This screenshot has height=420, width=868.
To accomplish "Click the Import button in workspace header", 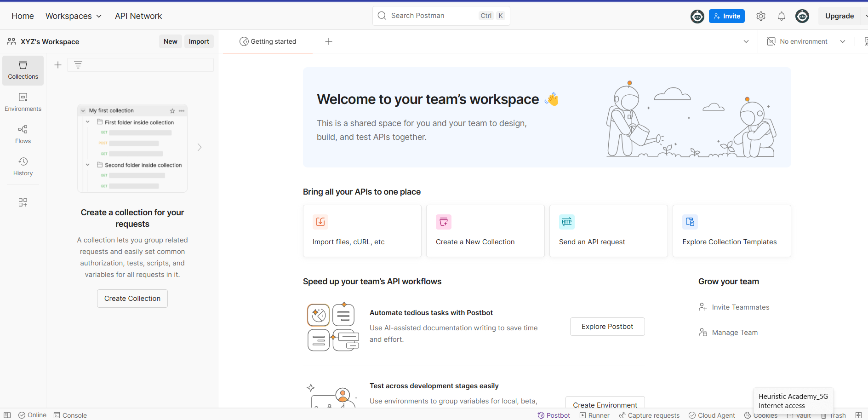I will point(199,41).
